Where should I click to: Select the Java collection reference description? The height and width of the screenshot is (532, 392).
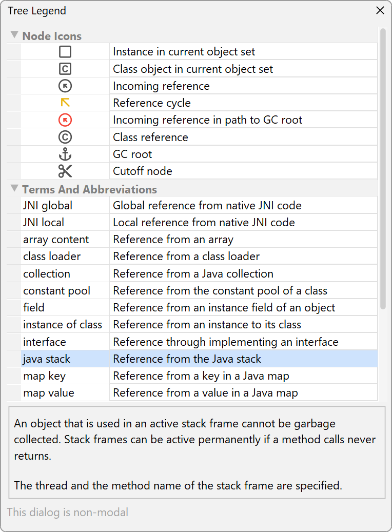193,274
